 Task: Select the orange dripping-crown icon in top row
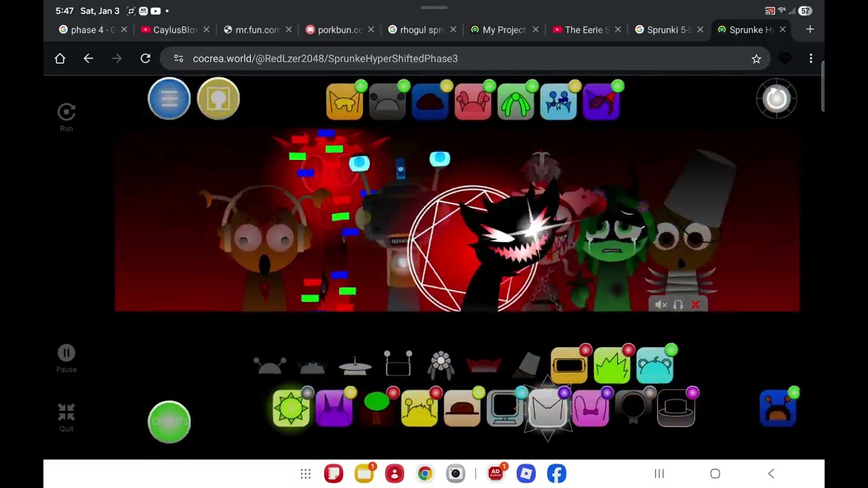point(344,102)
